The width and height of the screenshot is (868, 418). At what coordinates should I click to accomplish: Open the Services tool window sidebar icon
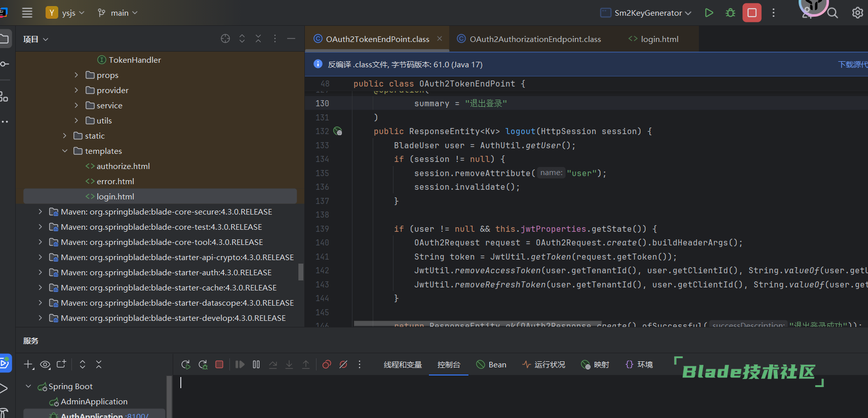tap(5, 363)
